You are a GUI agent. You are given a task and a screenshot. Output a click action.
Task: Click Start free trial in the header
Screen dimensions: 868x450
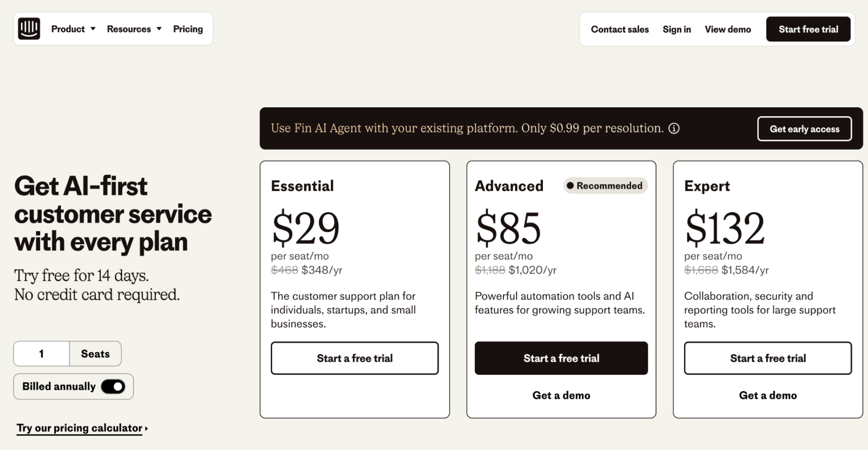808,29
